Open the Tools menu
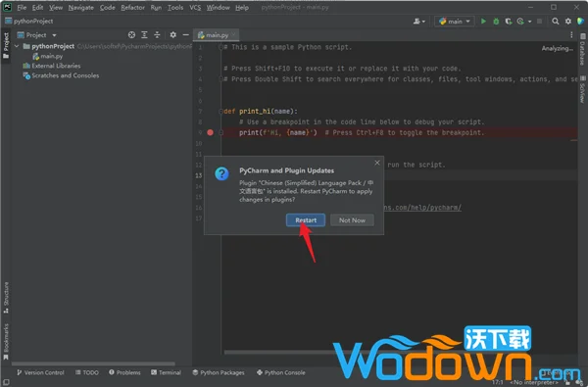588x387 pixels. pyautogui.click(x=175, y=8)
